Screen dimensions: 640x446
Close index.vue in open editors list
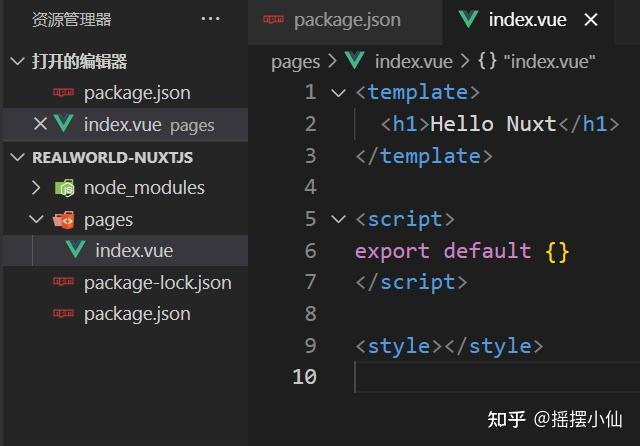click(x=40, y=124)
